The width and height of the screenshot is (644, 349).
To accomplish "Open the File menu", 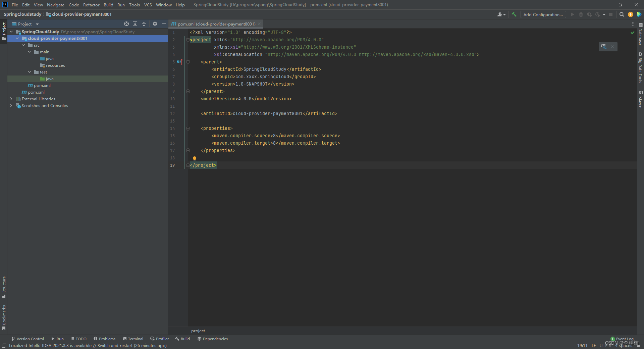I will click(x=15, y=5).
